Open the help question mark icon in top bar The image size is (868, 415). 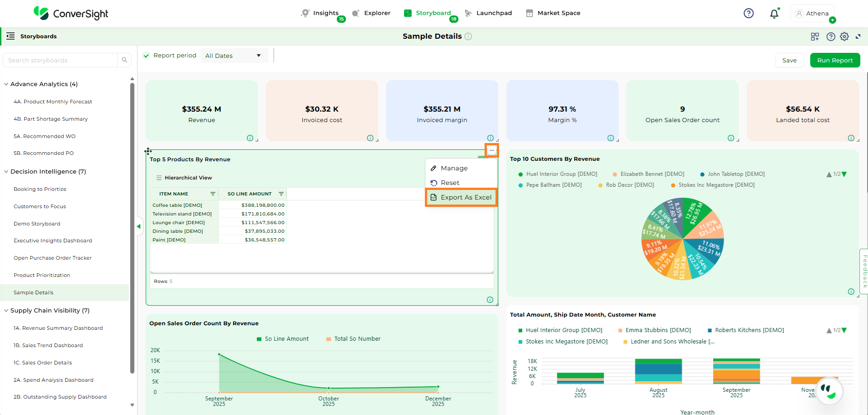click(748, 13)
